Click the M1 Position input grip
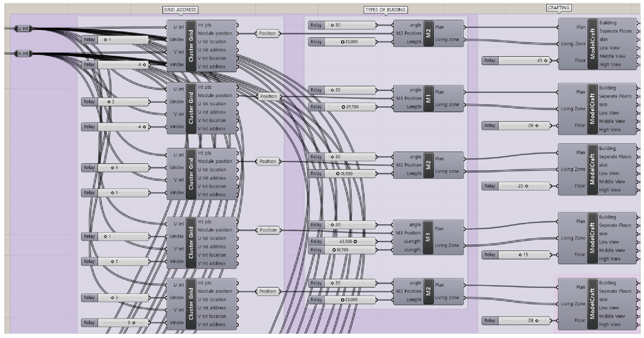This screenshot has height=338, width=644. click(393, 98)
